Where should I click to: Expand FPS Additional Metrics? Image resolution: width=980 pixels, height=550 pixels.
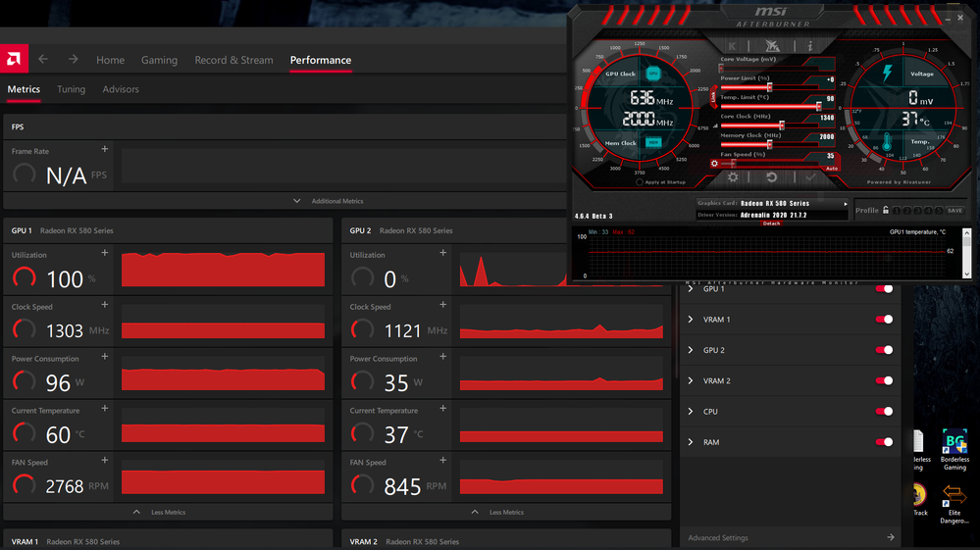tap(328, 201)
